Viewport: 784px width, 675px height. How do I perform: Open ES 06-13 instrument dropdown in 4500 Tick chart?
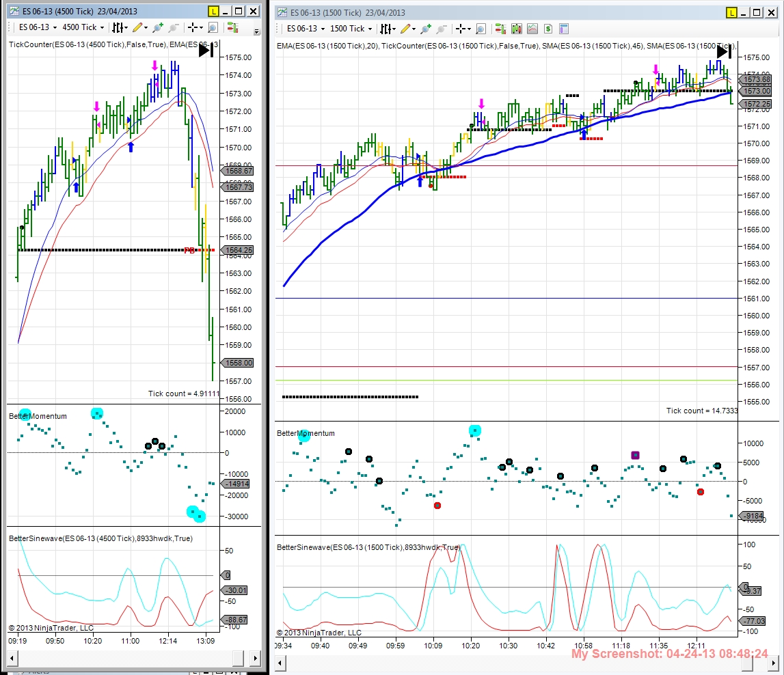(38, 27)
